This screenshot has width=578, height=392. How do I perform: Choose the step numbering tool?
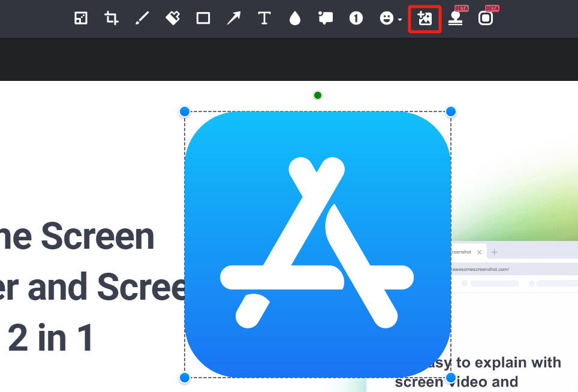[356, 19]
